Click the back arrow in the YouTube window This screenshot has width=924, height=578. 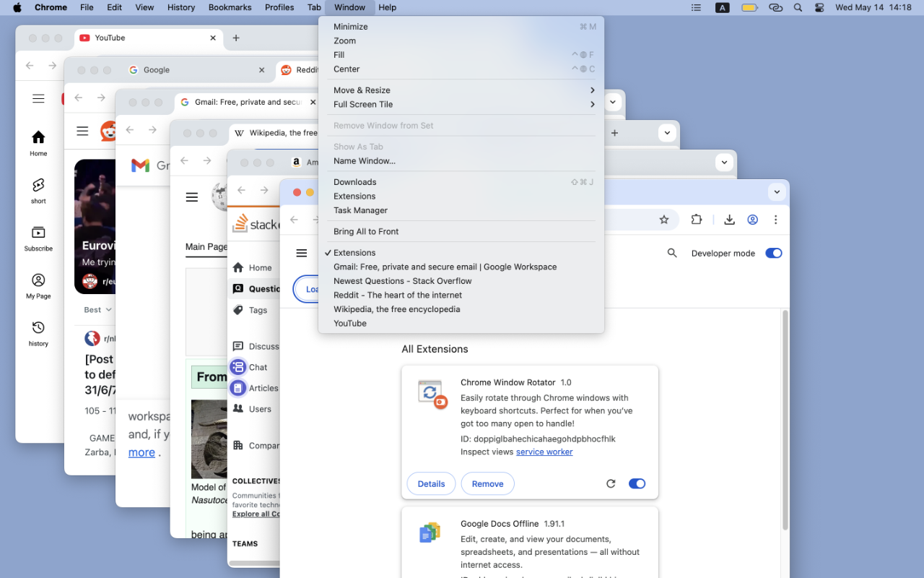[x=30, y=66]
